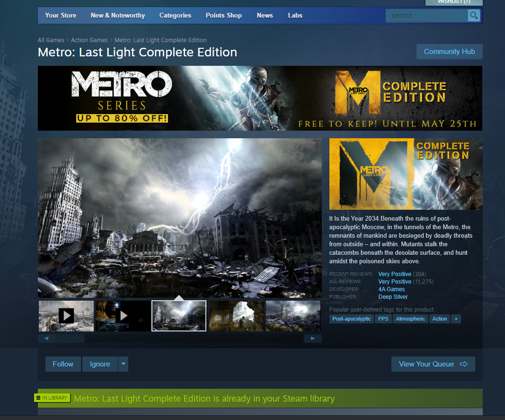Focus the store search field
Viewport: 505px width, 420px height.
(x=427, y=16)
